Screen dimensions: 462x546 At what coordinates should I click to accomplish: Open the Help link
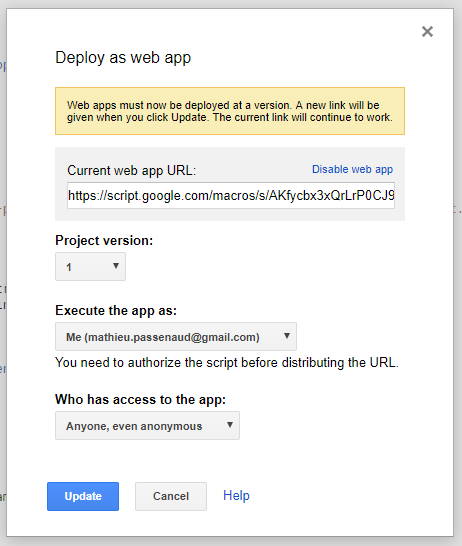pos(236,496)
